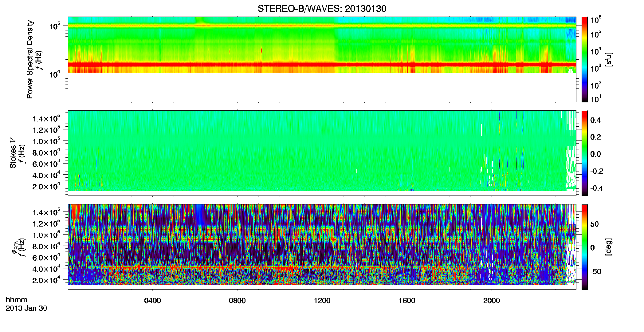Click the 1200 time axis label
The image size is (644, 332).
pyautogui.click(x=322, y=301)
